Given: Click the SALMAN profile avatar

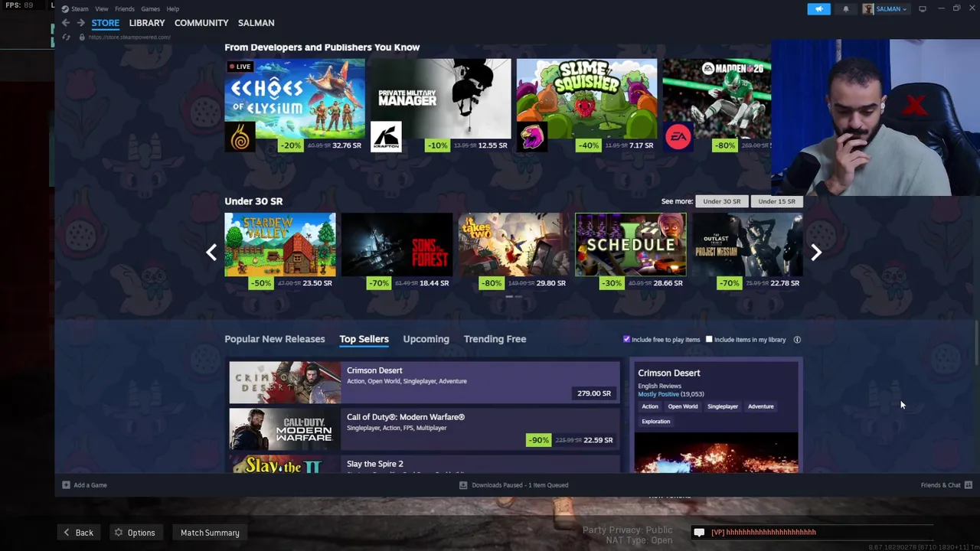Looking at the screenshot, I should 867,8.
